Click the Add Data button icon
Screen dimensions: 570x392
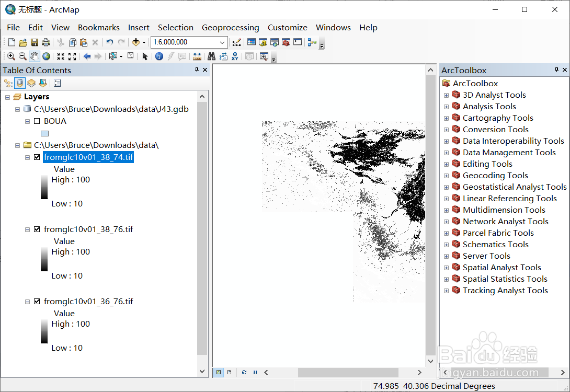click(135, 42)
